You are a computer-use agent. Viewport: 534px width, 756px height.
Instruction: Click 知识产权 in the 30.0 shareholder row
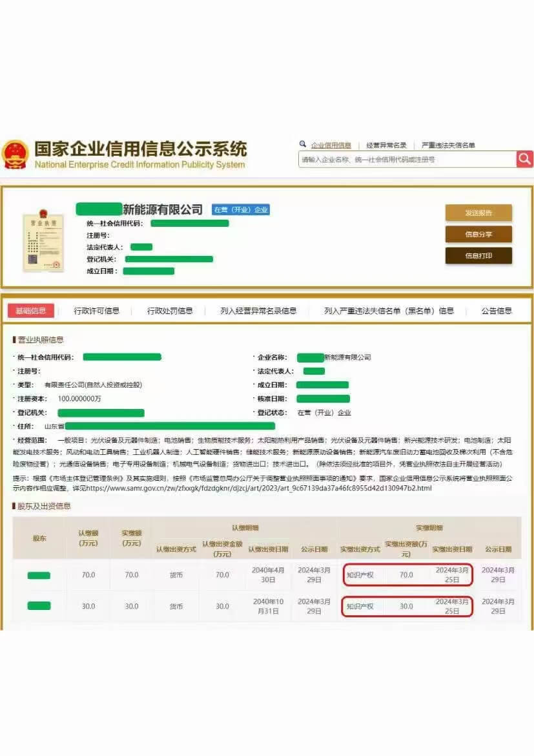click(360, 606)
